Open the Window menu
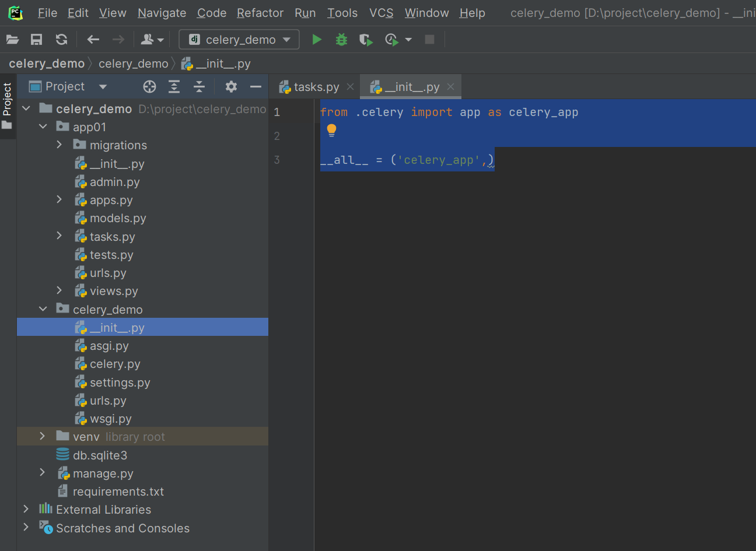This screenshot has height=551, width=756. click(427, 13)
